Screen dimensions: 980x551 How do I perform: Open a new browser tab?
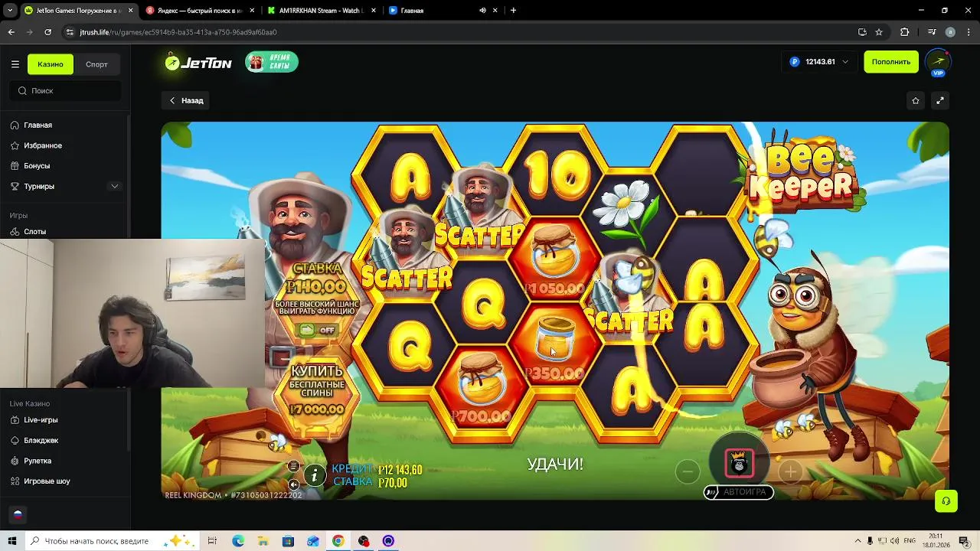point(513,11)
